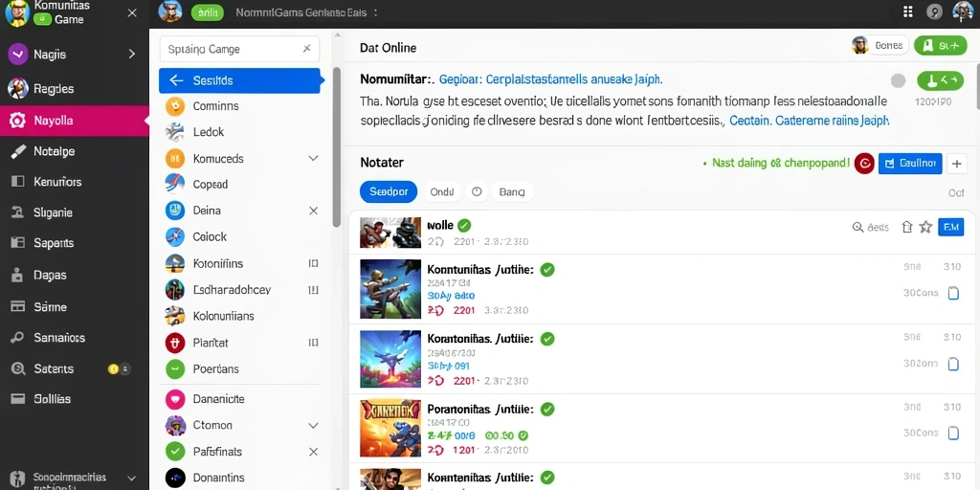The width and height of the screenshot is (980, 490).
Task: Open the Ceotain Catiereme link
Action: point(810,121)
